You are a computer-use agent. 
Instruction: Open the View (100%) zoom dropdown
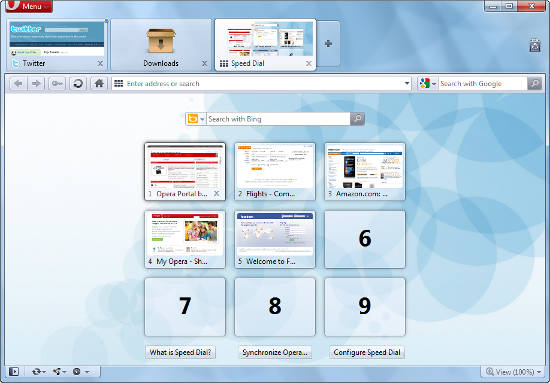[514, 371]
